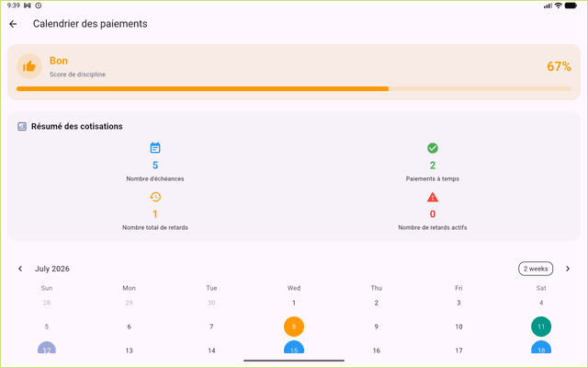This screenshot has height=368, width=588.
Task: Tap the Score de discipline subtitle
Action: click(x=77, y=75)
